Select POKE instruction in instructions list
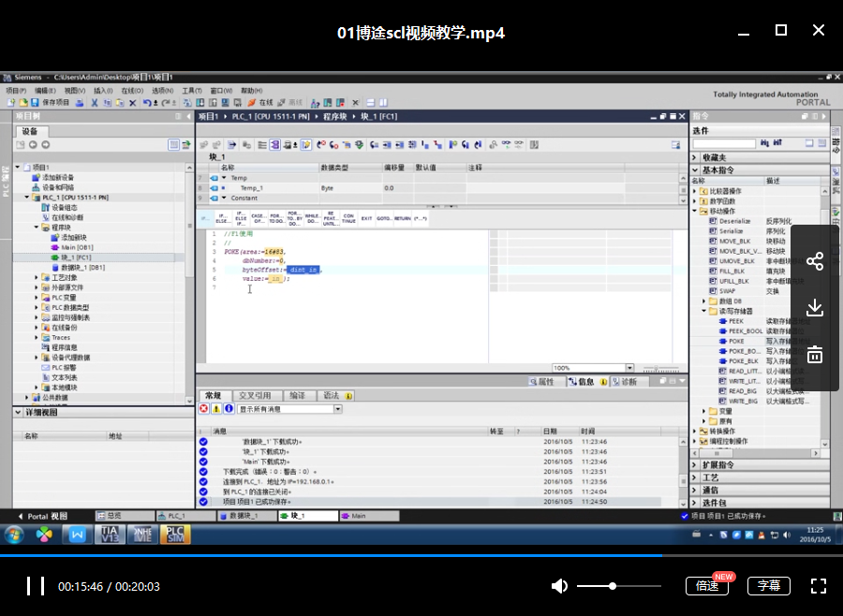Image resolution: width=843 pixels, height=616 pixels. [736, 342]
